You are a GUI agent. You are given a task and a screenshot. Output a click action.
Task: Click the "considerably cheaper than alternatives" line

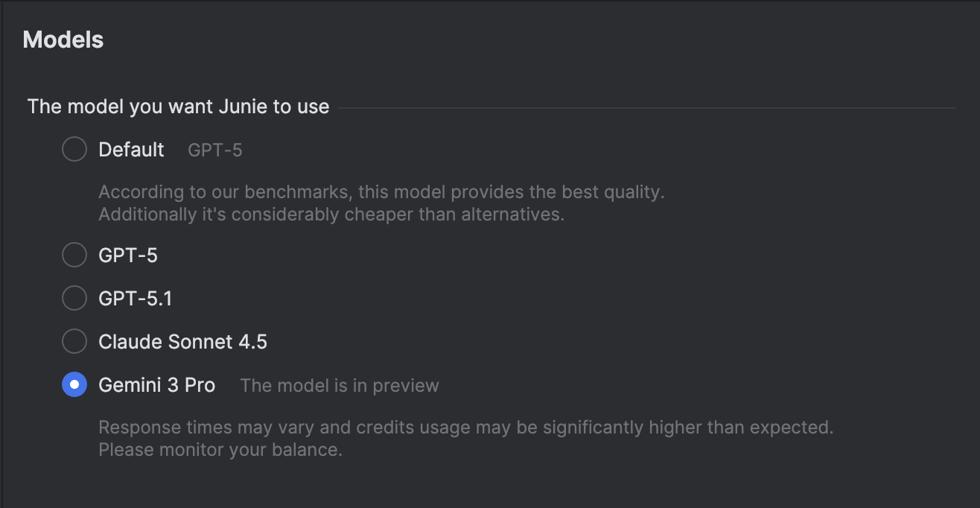[x=331, y=215]
